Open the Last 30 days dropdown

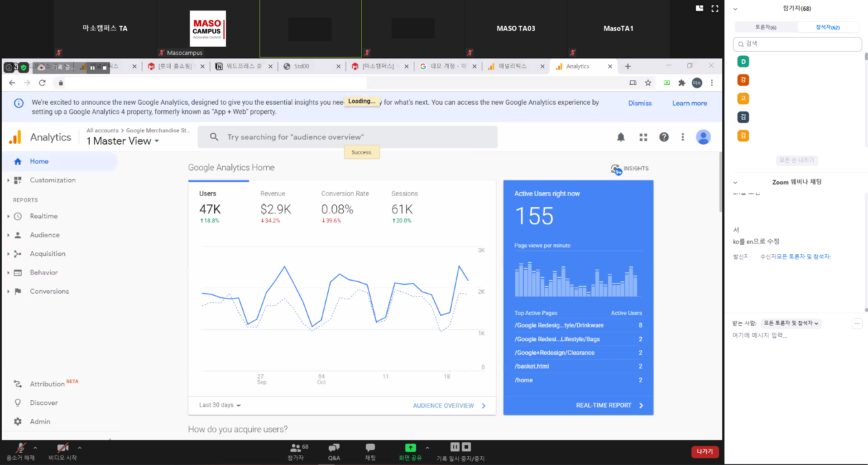coord(220,405)
